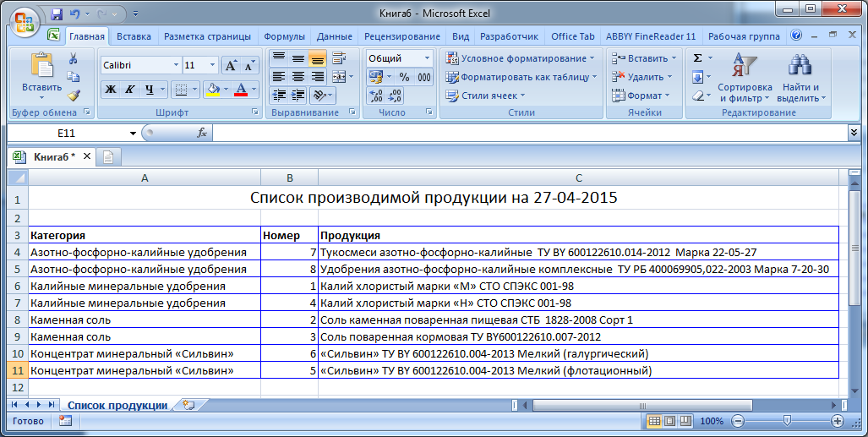Open the Формулы ribbon tab

(285, 36)
